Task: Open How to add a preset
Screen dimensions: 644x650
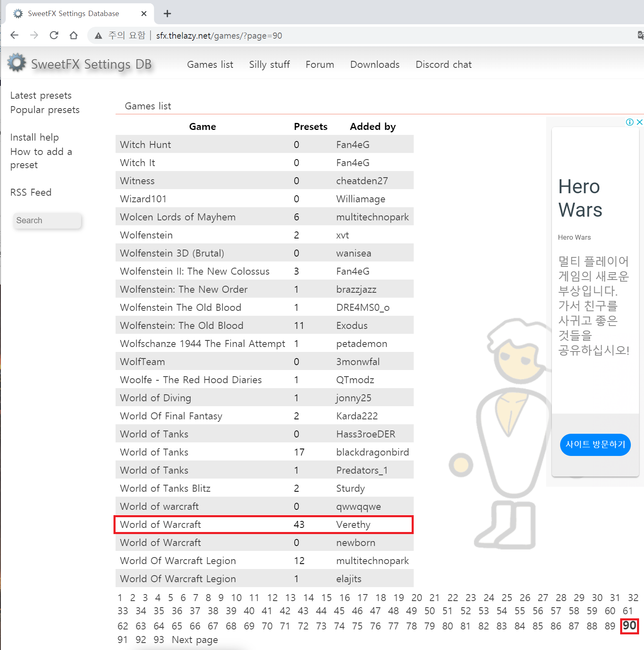Action: click(41, 158)
